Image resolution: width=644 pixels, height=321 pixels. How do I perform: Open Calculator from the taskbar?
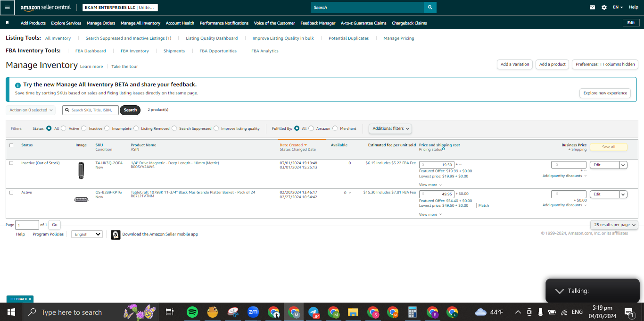pos(413,312)
